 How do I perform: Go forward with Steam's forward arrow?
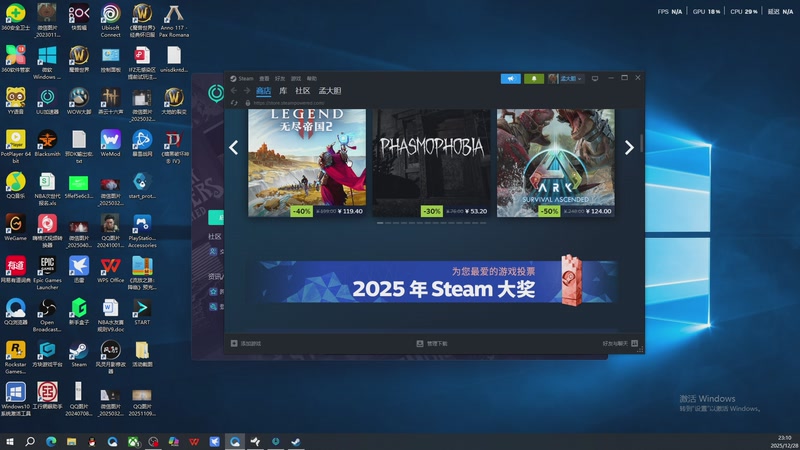(246, 91)
